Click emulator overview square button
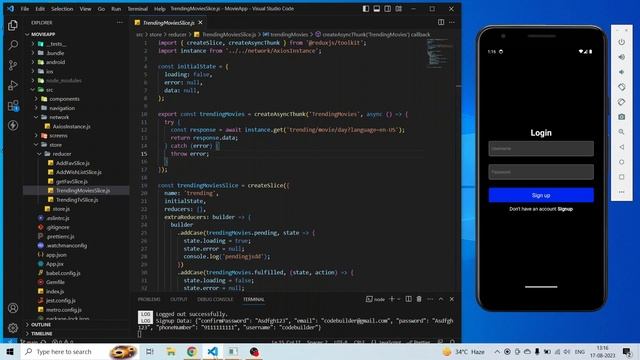 coord(621,177)
